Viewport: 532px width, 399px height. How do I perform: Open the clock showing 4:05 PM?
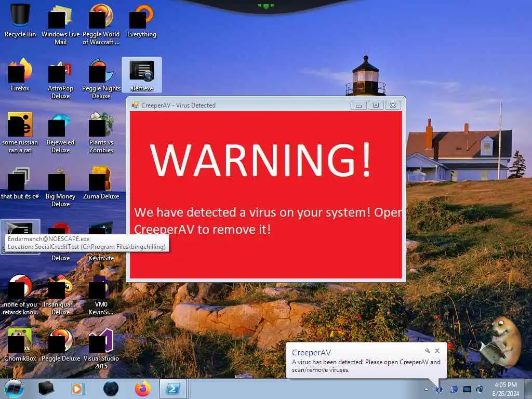506,389
